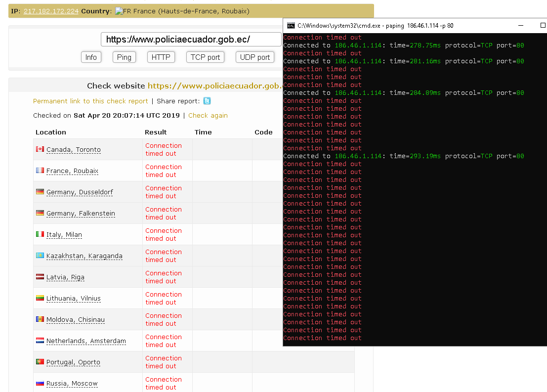Click the Code column header
547x392 pixels.
tap(263, 132)
